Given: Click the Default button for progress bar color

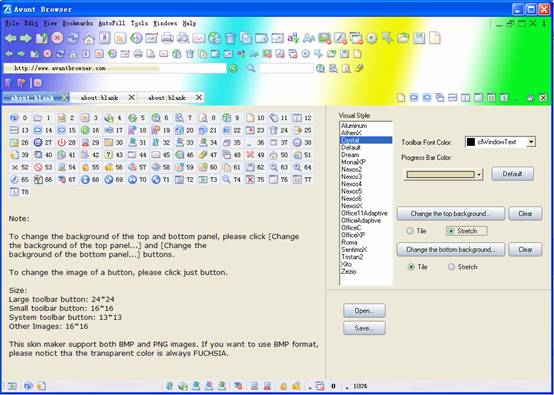Looking at the screenshot, I should [x=512, y=174].
